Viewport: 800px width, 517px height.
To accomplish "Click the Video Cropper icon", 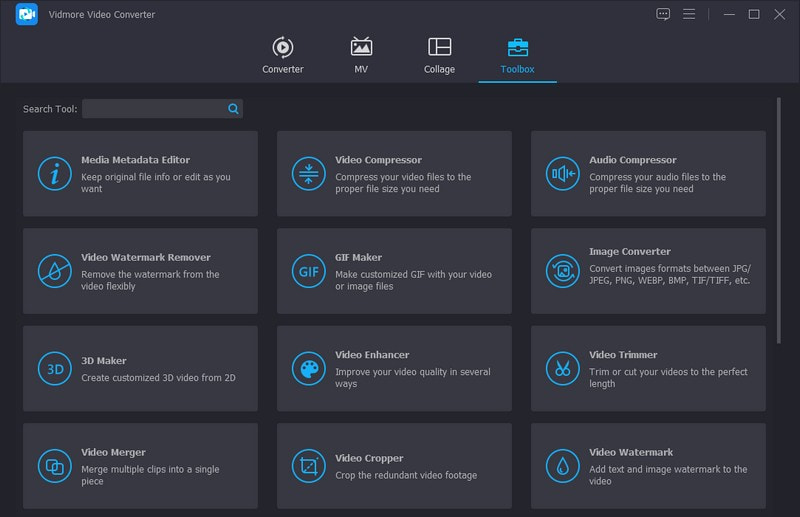I will (309, 465).
